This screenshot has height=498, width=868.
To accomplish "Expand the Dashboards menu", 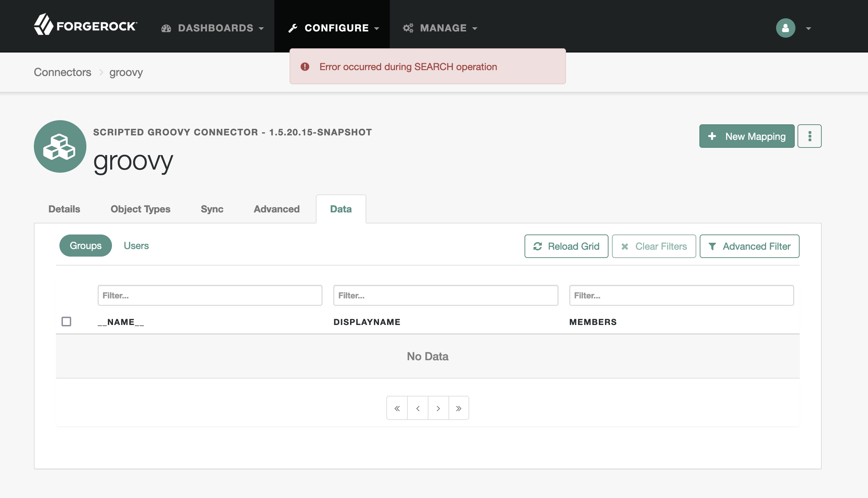I will (213, 28).
